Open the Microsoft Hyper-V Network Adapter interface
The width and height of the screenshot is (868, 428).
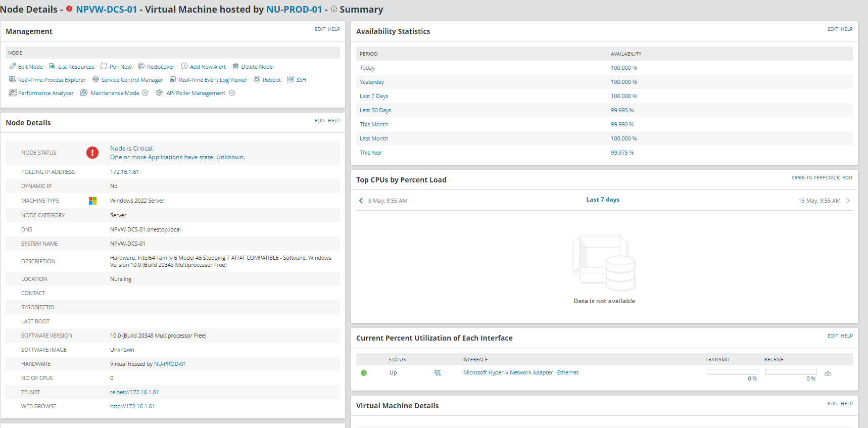(521, 372)
